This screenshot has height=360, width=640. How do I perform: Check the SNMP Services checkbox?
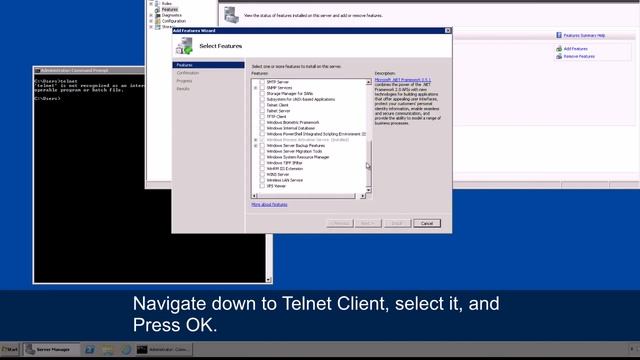tap(262, 88)
